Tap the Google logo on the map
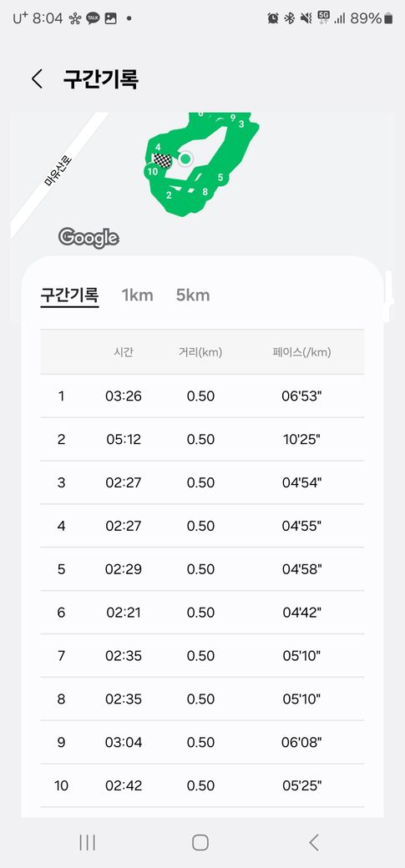This screenshot has height=868, width=405. [x=89, y=238]
